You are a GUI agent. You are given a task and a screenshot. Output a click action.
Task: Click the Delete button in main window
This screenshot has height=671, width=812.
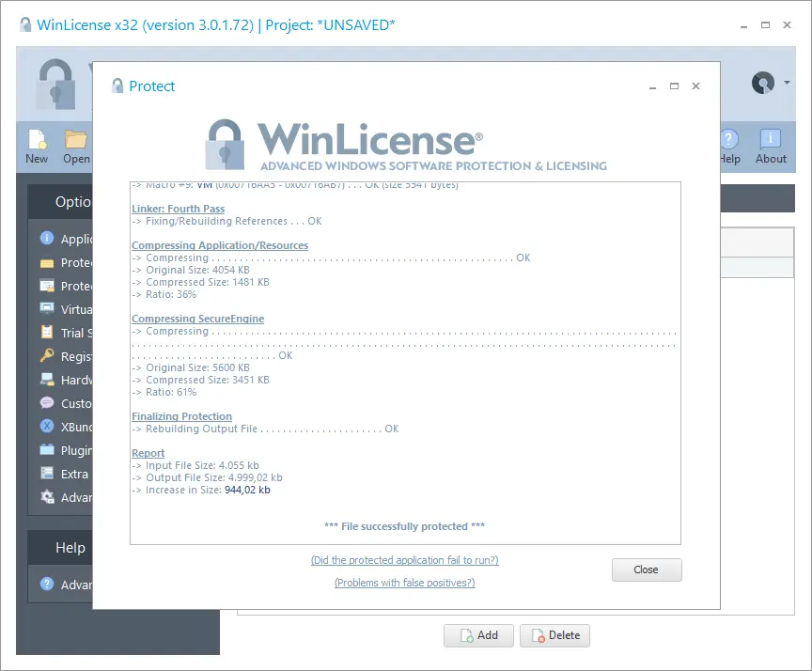tap(554, 635)
